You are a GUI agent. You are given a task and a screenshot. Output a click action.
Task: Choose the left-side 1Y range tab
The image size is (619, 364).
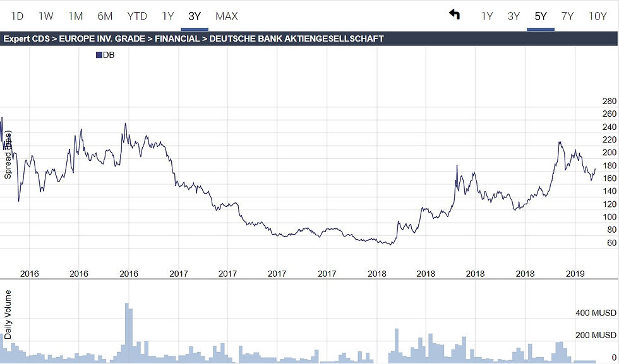(x=168, y=16)
